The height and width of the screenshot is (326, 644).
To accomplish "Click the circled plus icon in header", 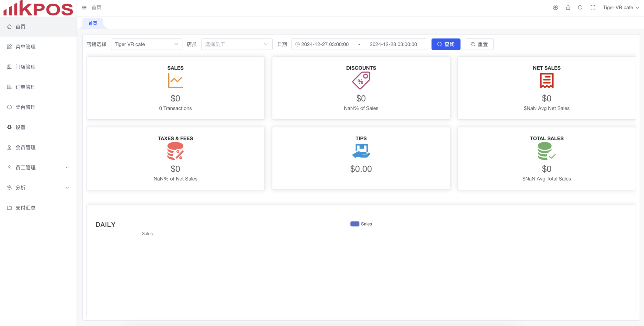I will point(555,8).
